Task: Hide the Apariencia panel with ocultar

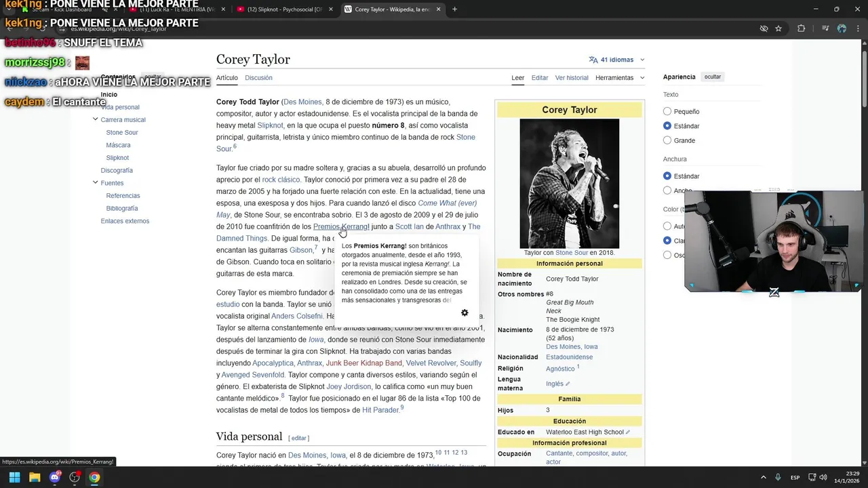Action: point(713,77)
